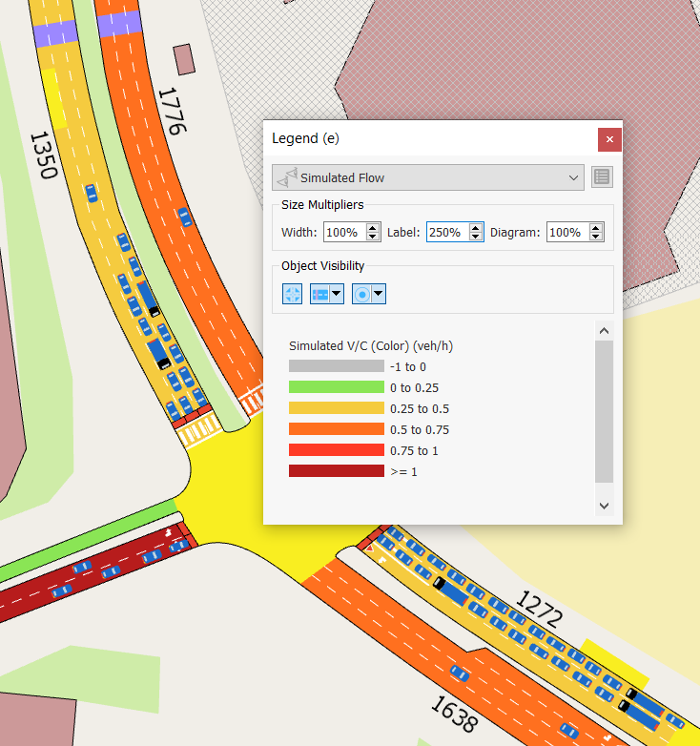Toggle the node visibility icon
Image resolution: width=700 pixels, height=746 pixels.
(x=292, y=294)
